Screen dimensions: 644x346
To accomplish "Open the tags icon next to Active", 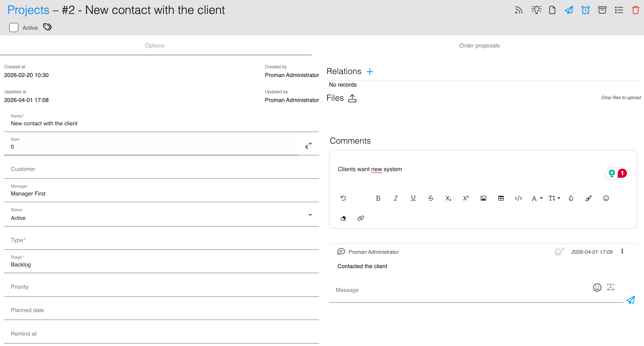I will click(x=48, y=27).
